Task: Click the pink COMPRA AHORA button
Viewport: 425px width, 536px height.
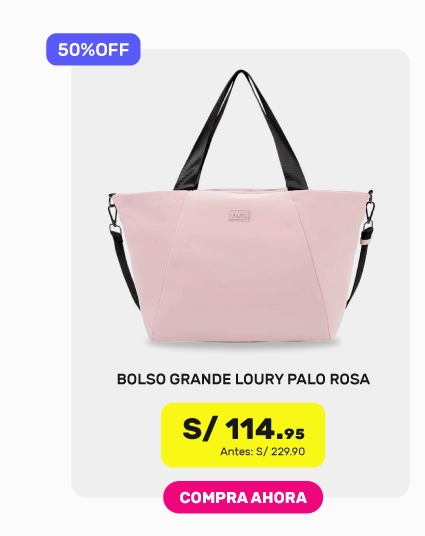Action: (x=243, y=497)
